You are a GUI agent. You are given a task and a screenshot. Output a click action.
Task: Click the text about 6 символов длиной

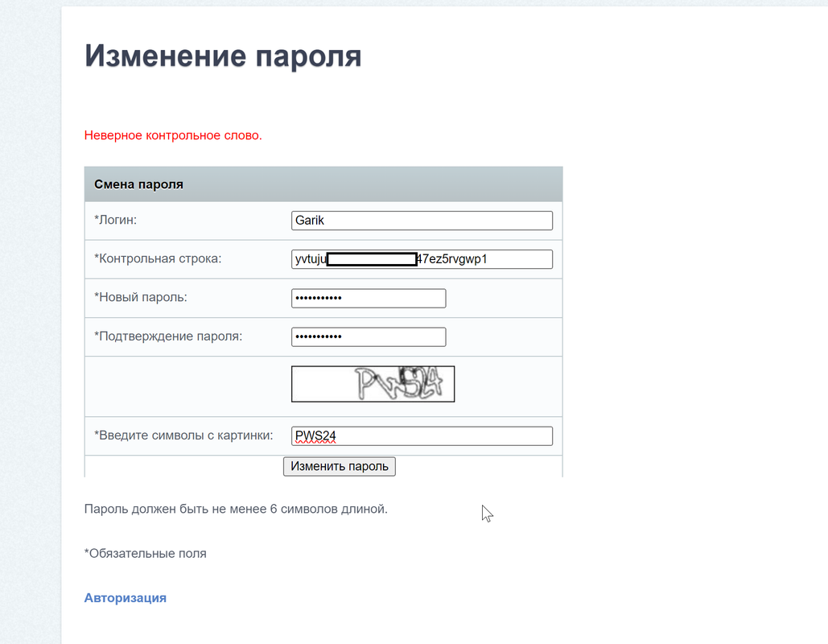[236, 509]
